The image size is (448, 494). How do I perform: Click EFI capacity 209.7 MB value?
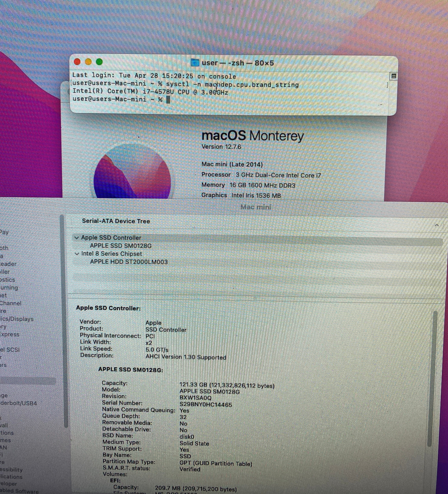pos(196,489)
